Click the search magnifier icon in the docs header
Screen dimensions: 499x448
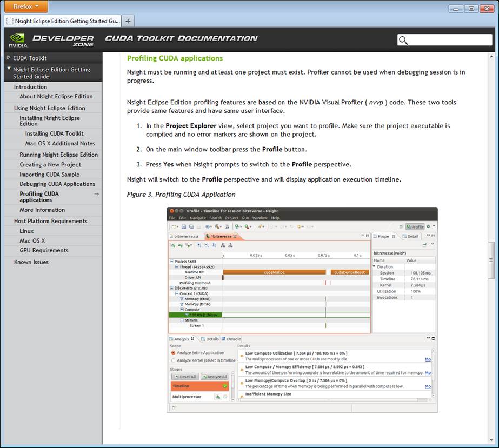coord(403,40)
